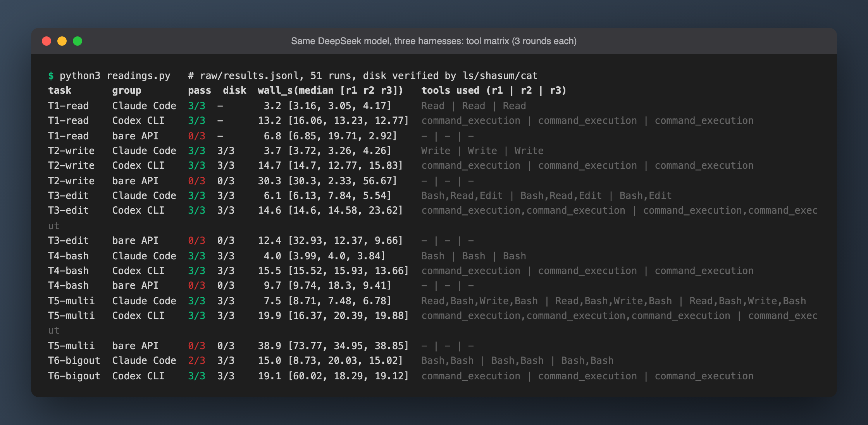This screenshot has height=425, width=868.
Task: Select "Read | Read | Read" tools text
Action: [474, 106]
